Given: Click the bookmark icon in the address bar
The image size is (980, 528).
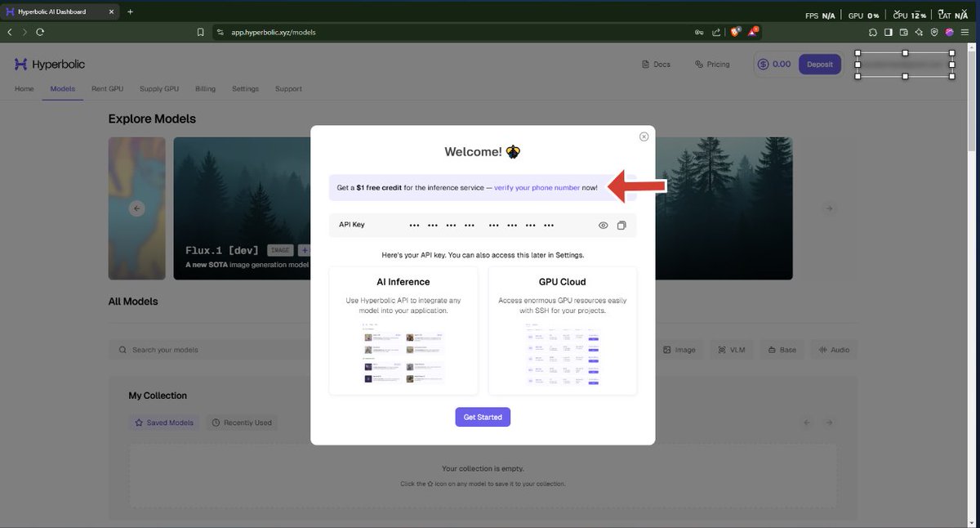Looking at the screenshot, I should click(x=200, y=33).
